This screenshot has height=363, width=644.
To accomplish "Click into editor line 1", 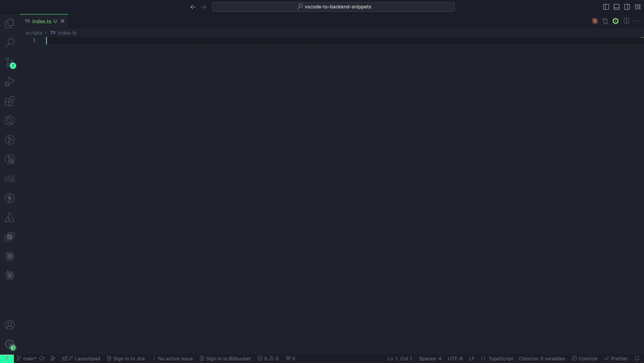I will [x=343, y=41].
